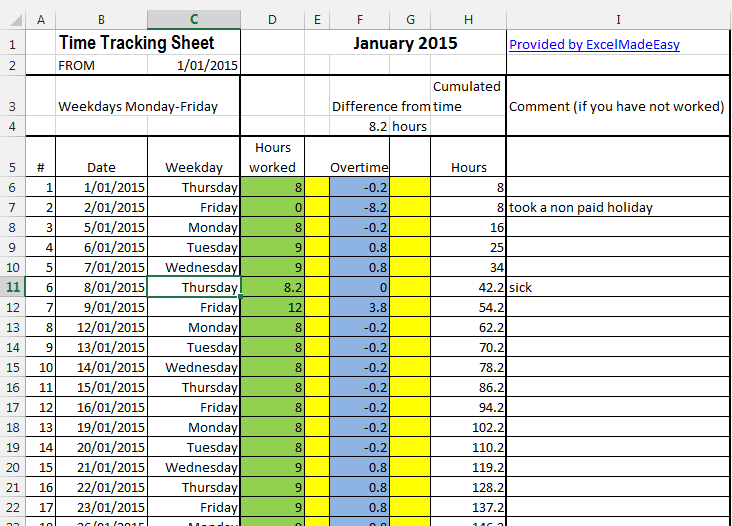Select row 1 header
Image resolution: width=732 pixels, height=526 pixels.
(12, 45)
